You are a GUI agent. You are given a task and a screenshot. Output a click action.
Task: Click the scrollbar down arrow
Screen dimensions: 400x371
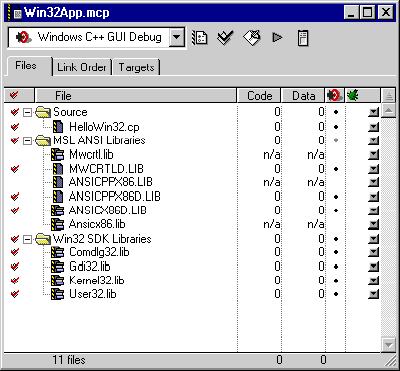(388, 344)
